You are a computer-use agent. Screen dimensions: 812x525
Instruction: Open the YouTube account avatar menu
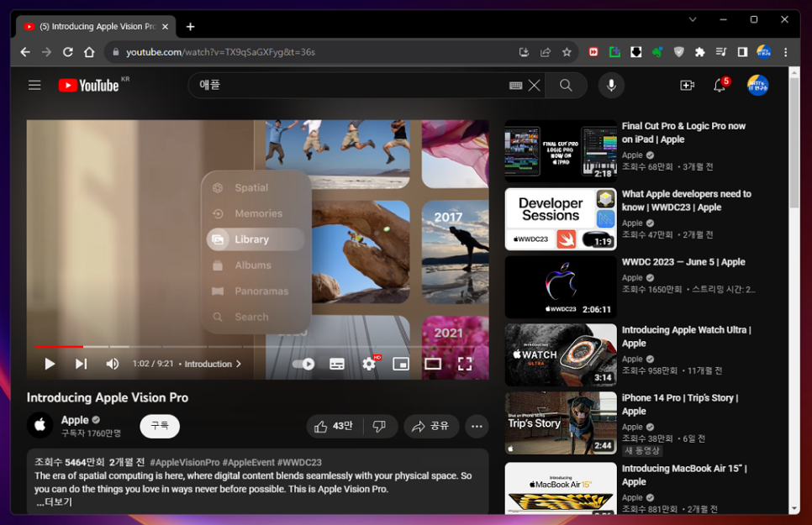click(x=757, y=85)
